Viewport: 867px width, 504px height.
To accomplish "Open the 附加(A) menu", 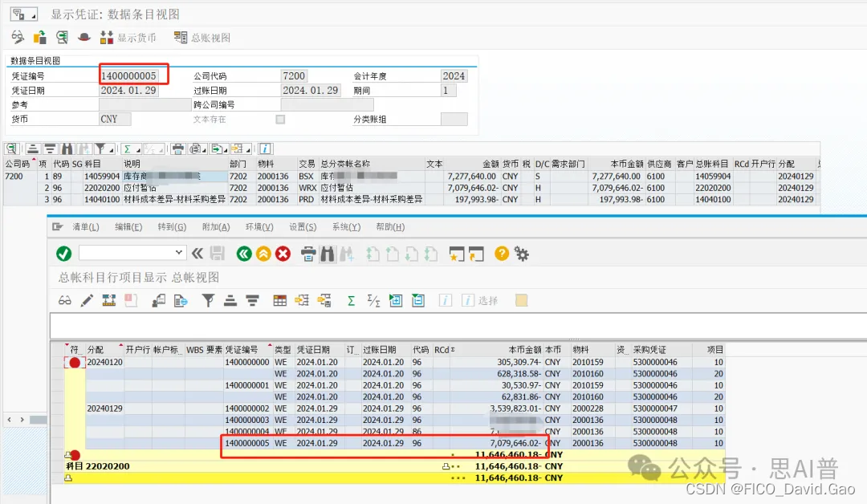I will 216,227.
